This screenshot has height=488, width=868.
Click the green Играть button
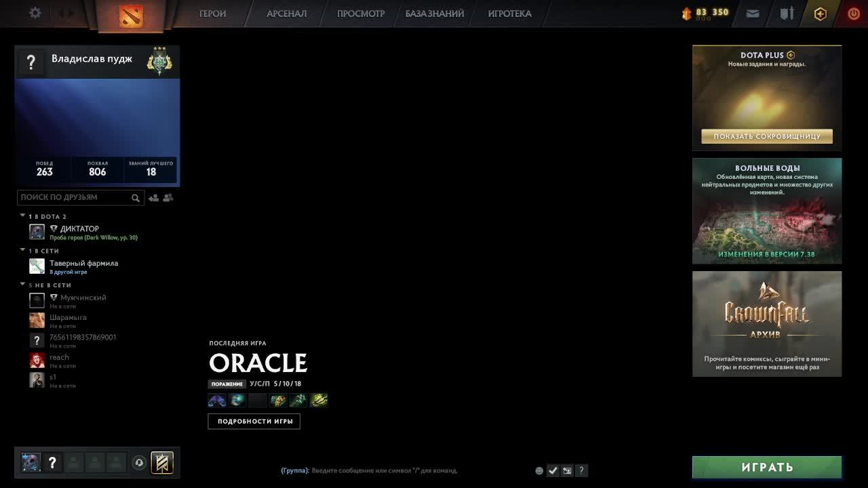[767, 467]
